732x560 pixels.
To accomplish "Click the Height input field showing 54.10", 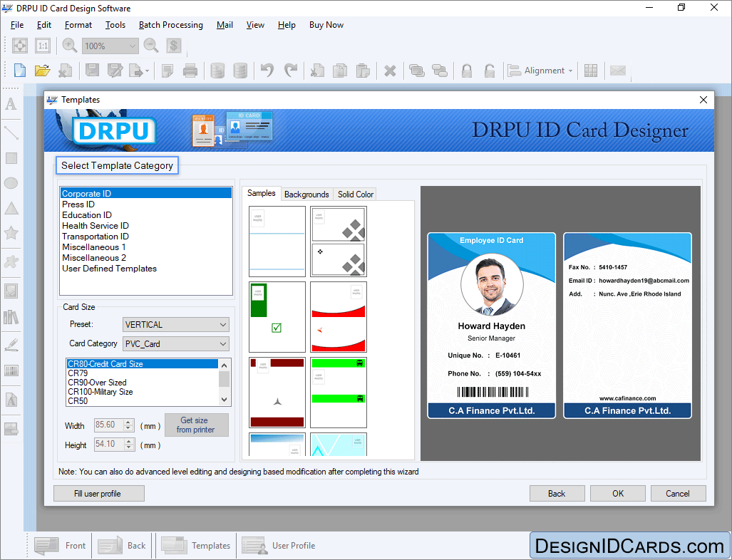I will point(109,444).
